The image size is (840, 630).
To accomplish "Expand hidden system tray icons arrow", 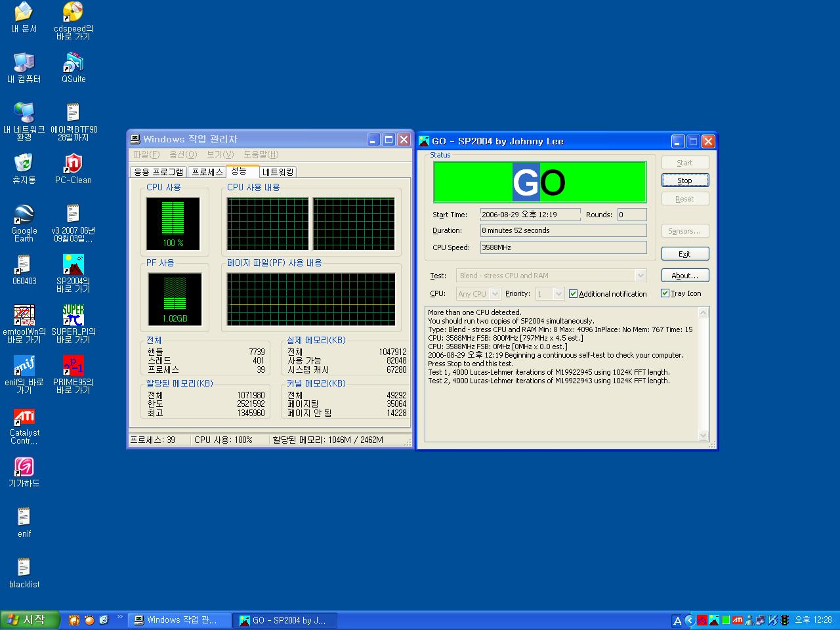I will (x=689, y=620).
